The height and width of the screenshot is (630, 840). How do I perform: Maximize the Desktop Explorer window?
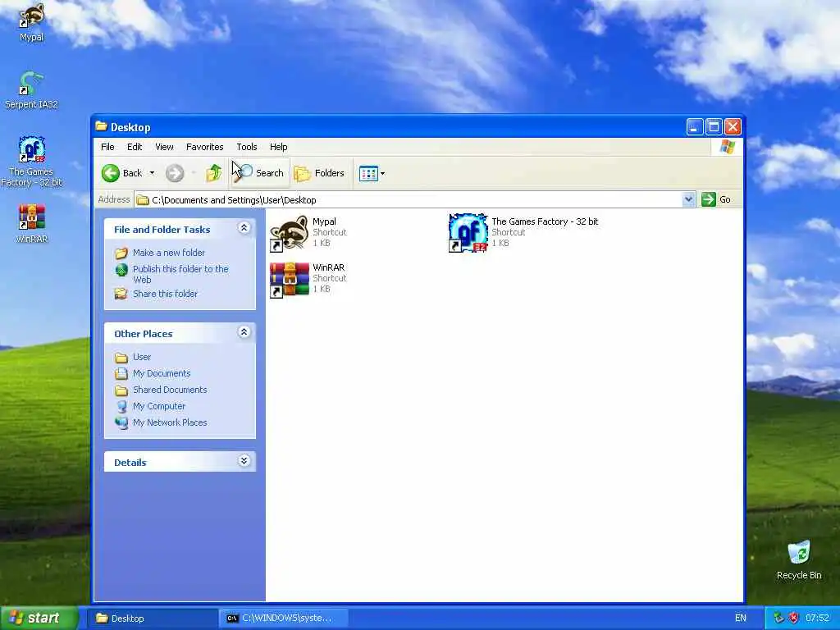pos(714,127)
